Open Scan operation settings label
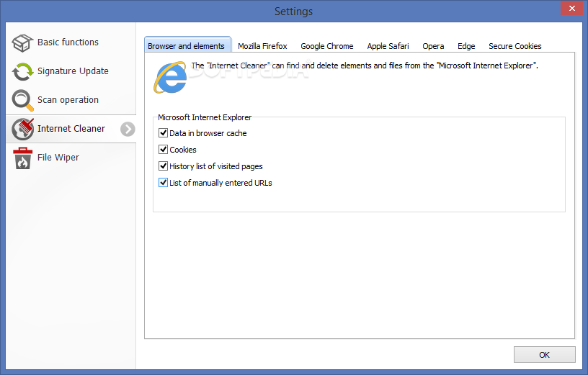The height and width of the screenshot is (375, 588). point(68,99)
